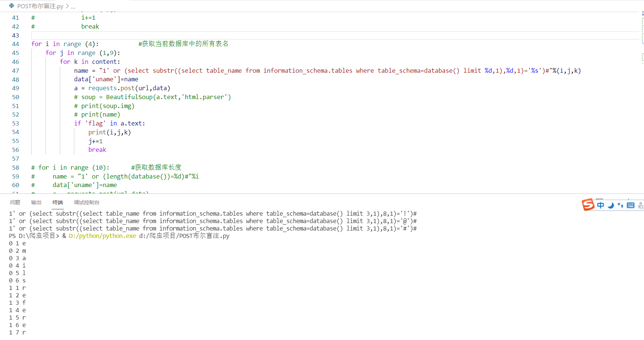Image resolution: width=644 pixels, height=340 pixels.
Task: Open the 调试控制台 panel tab
Action: (86, 202)
